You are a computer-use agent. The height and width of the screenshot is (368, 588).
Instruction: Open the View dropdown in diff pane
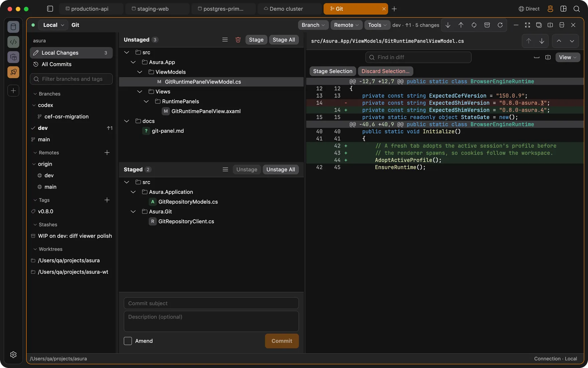pyautogui.click(x=568, y=58)
